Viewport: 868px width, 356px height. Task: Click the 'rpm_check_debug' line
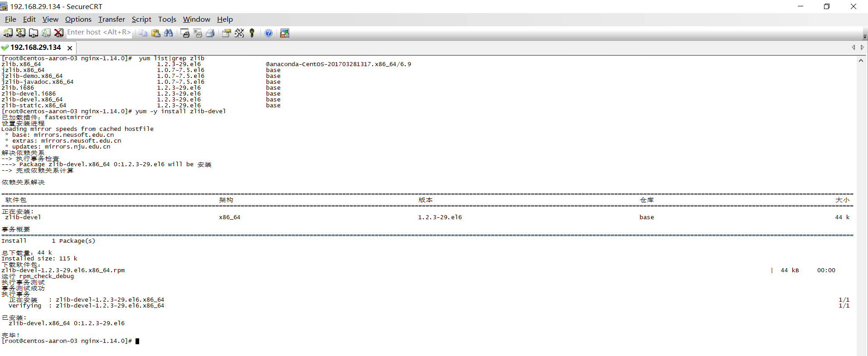(x=46, y=276)
